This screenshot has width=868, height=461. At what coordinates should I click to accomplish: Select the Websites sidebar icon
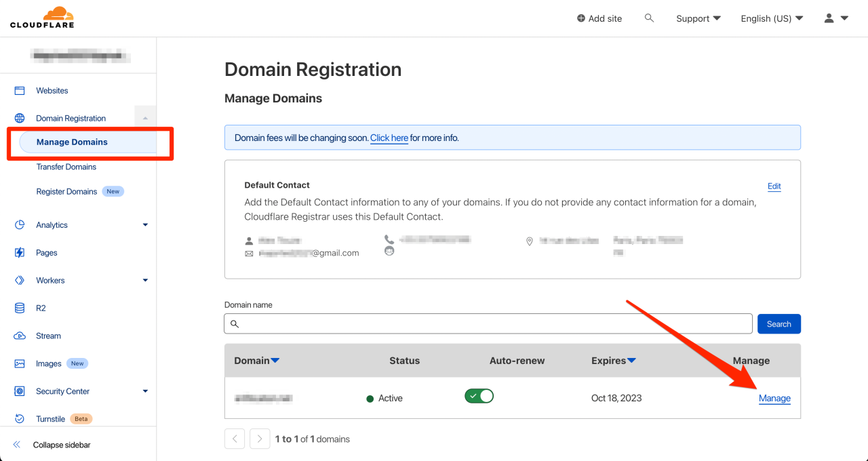pyautogui.click(x=19, y=90)
